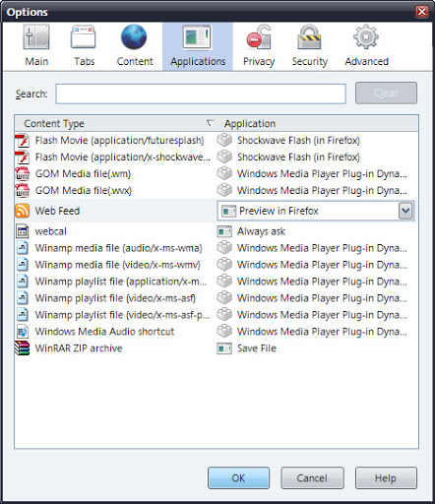Viewport: 435px width, 504px height.
Task: Open the Main options panel icon
Action: tap(36, 36)
